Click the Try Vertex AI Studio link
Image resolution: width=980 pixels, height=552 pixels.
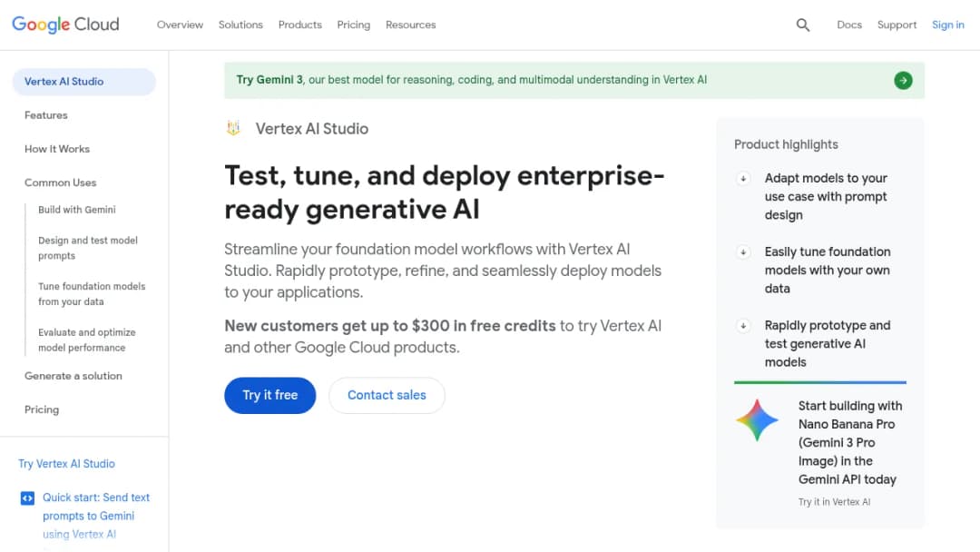[67, 464]
